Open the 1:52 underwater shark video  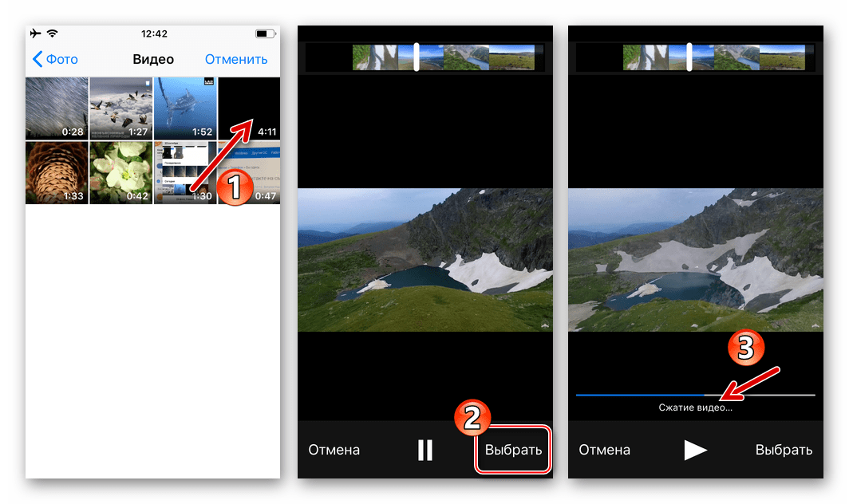[x=185, y=108]
